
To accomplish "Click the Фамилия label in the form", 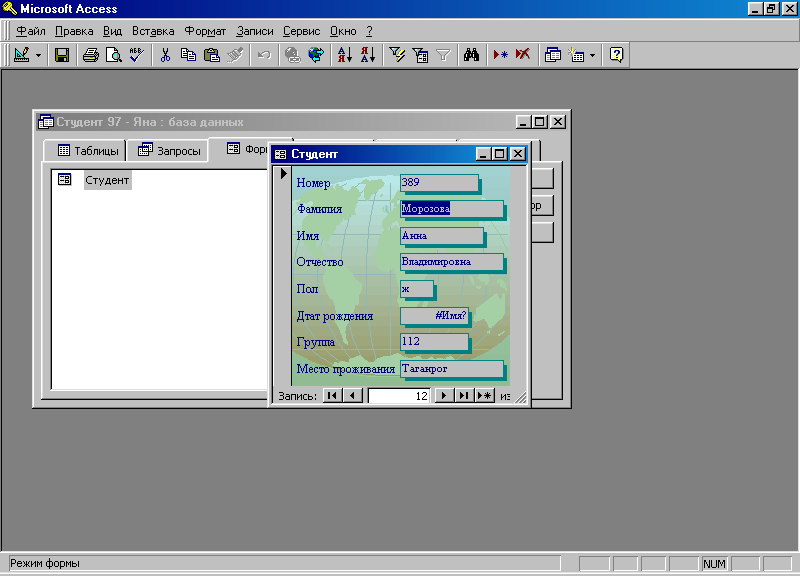I will point(319,209).
